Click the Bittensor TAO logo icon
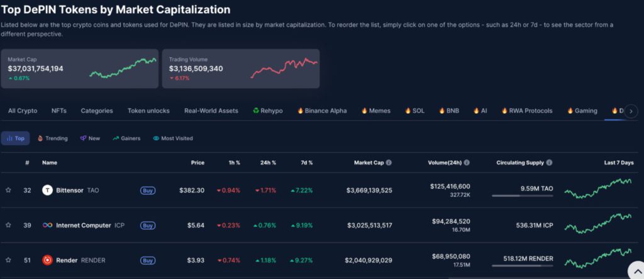 [x=47, y=190]
